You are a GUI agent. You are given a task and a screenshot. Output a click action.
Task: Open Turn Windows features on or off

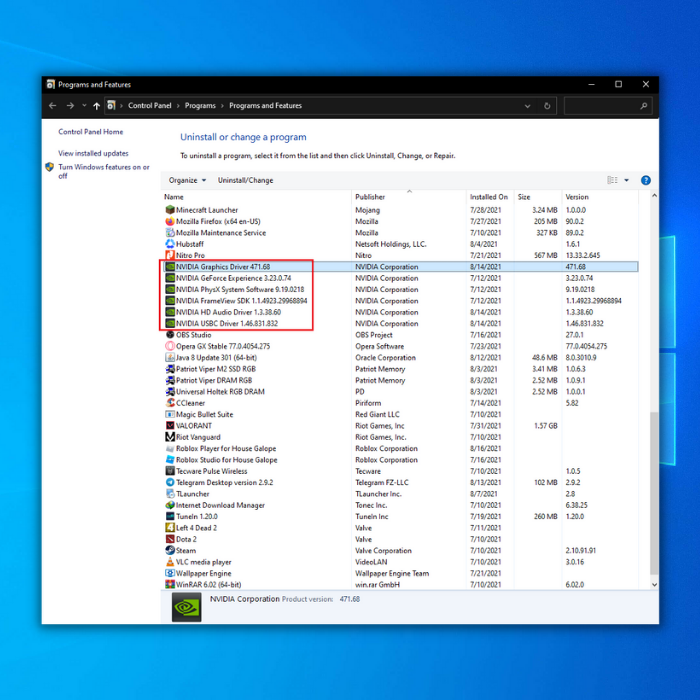(104, 171)
